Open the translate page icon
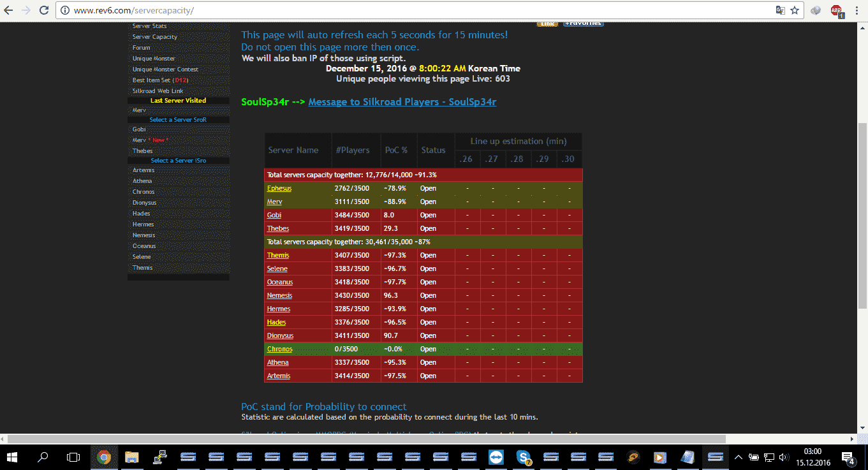Image resolution: width=868 pixels, height=470 pixels. point(780,10)
